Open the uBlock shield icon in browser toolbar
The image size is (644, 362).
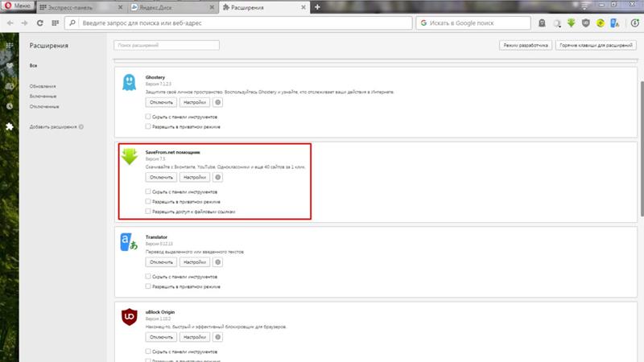pyautogui.click(x=586, y=23)
